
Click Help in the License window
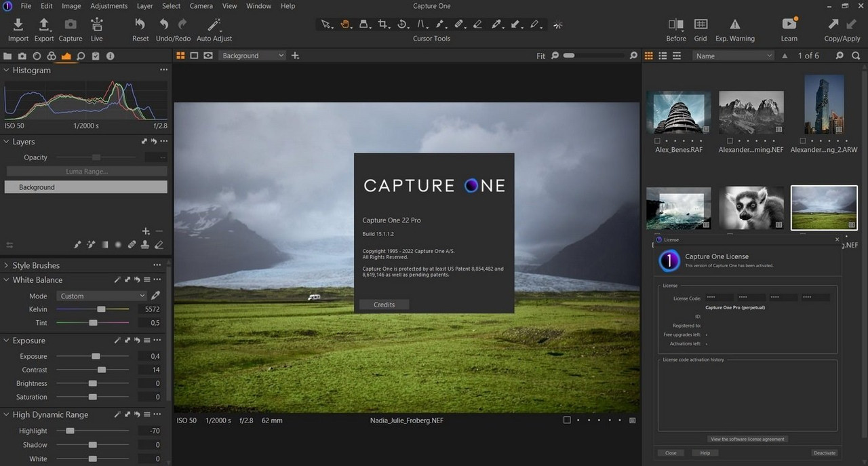click(x=705, y=452)
